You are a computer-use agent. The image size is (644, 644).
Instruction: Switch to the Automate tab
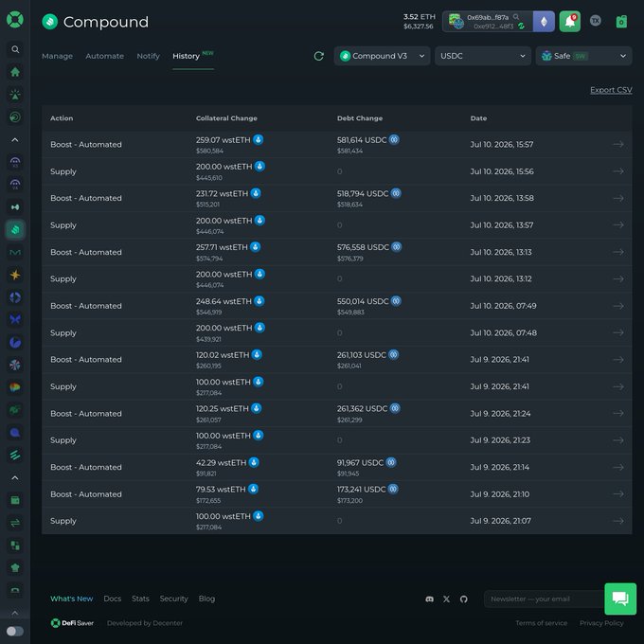pos(105,56)
